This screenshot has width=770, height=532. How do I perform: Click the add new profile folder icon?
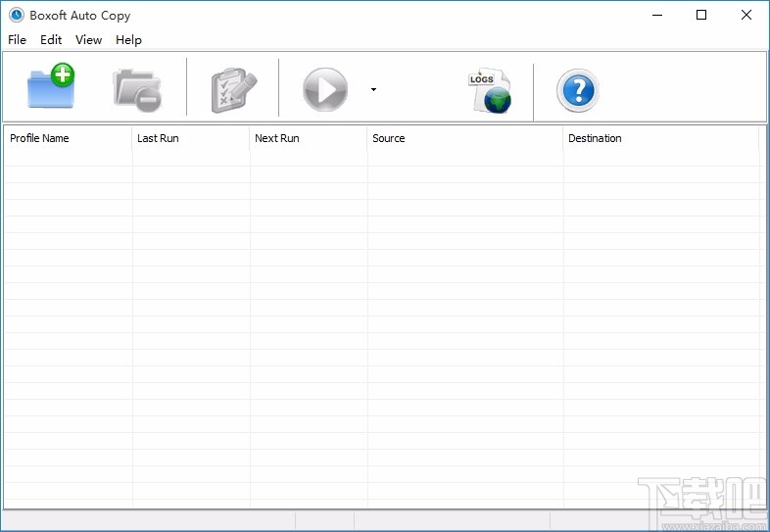point(51,86)
